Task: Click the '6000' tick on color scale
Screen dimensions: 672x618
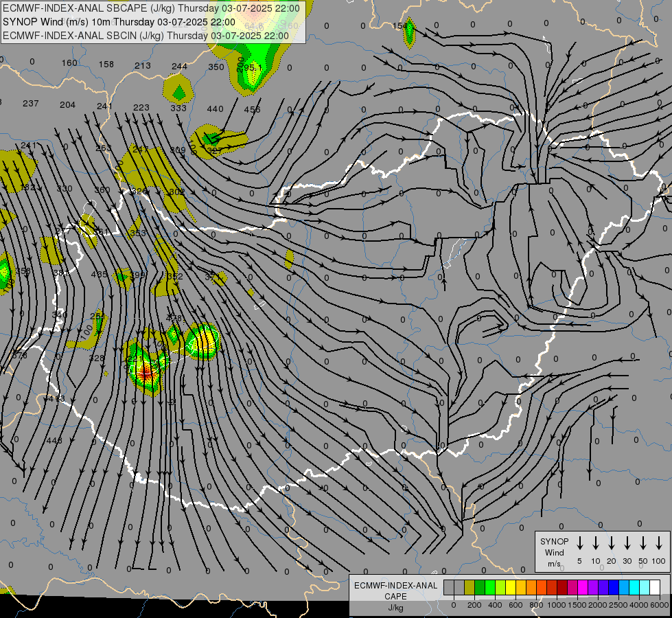Action: [660, 605]
